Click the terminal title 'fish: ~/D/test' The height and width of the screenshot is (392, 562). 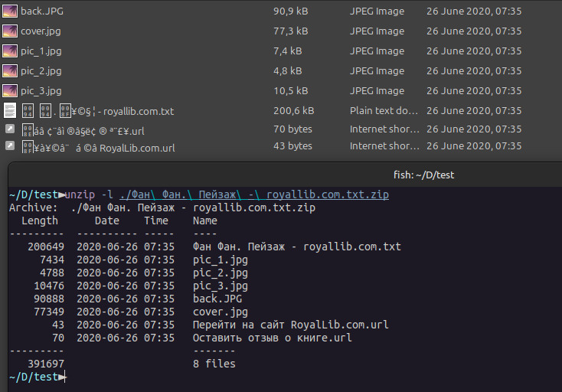tap(423, 175)
